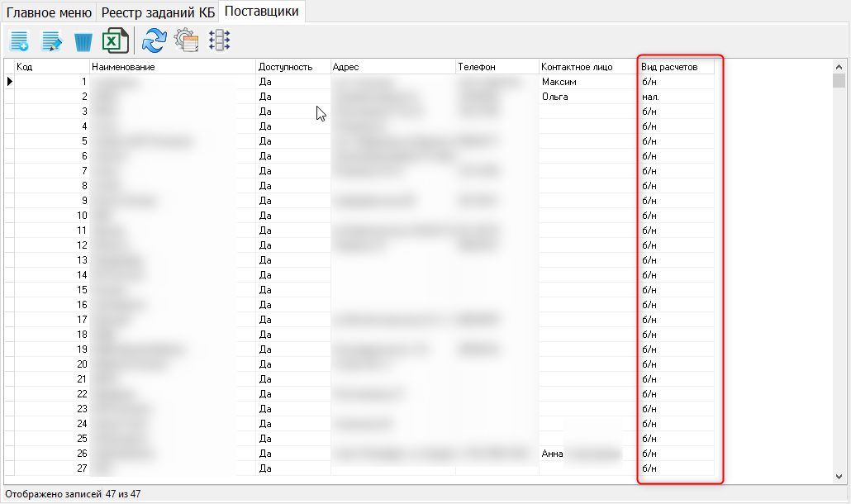Select contact cell Максим in row 1
Viewport: 851px width, 504px height.
coord(559,82)
